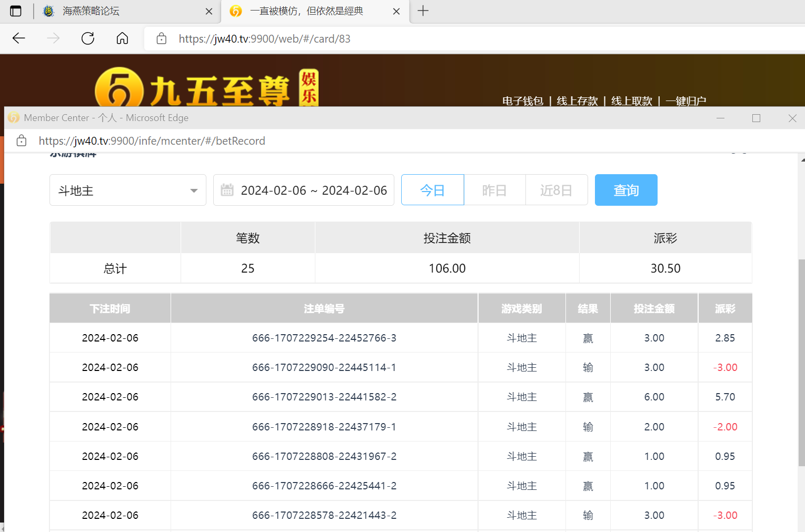Go to browser home page icon
805x532 pixels.
(x=122, y=38)
